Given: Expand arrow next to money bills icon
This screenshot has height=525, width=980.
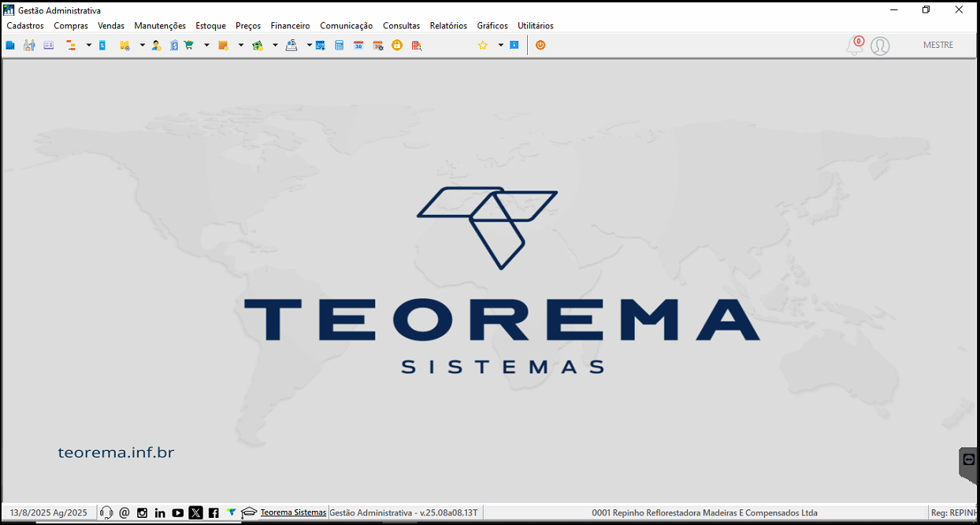Looking at the screenshot, I should point(275,46).
